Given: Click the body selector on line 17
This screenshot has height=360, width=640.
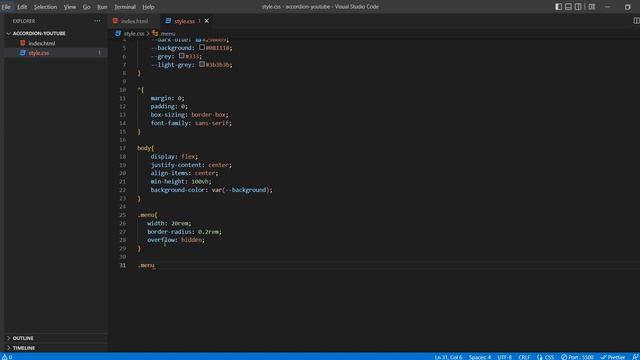Looking at the screenshot, I should [144, 148].
